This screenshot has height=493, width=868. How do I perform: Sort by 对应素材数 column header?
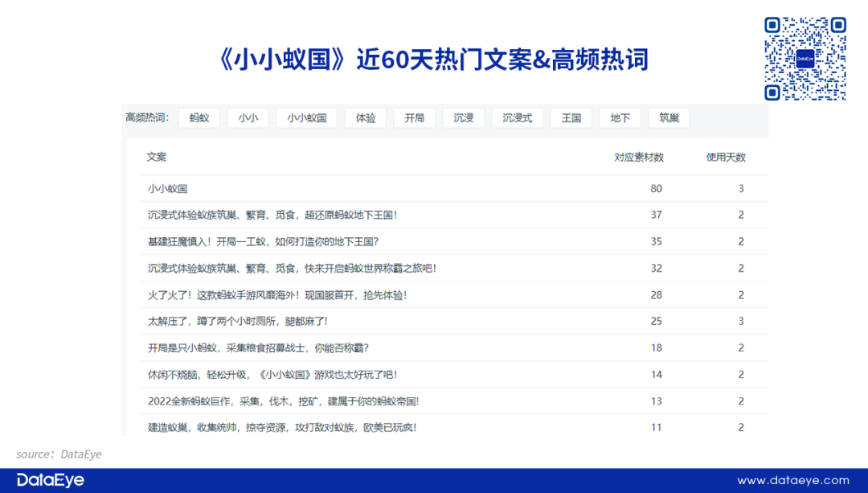639,158
